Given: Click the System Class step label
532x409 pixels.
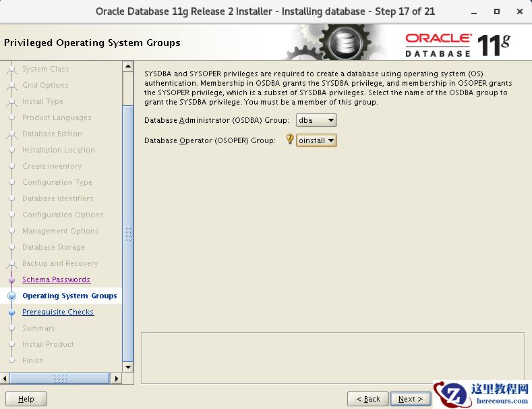Looking at the screenshot, I should pos(45,69).
